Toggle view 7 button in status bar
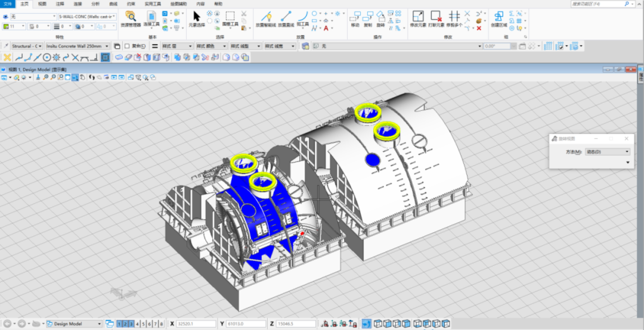 coord(156,324)
